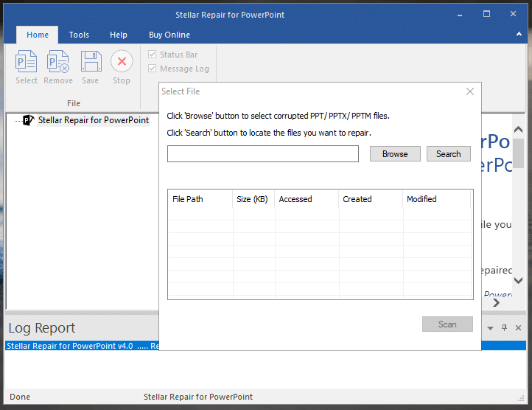Close the Select File dialog

click(x=470, y=91)
